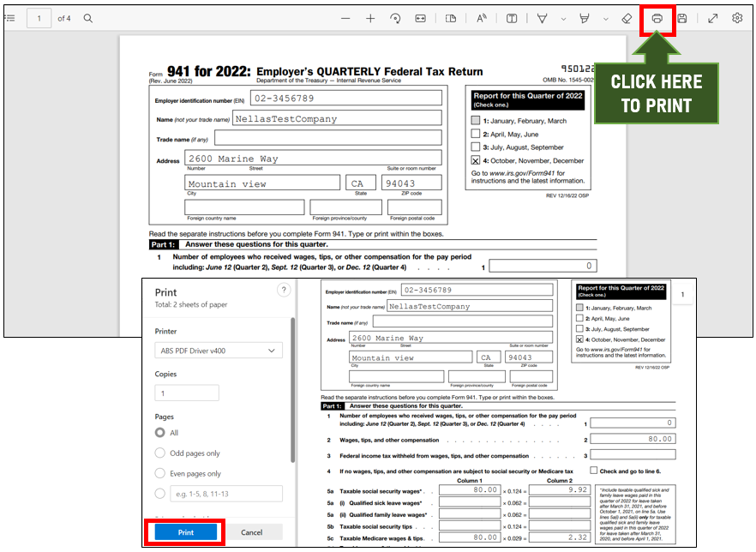
Task: Open the find search magnifier icon
Action: click(x=88, y=18)
